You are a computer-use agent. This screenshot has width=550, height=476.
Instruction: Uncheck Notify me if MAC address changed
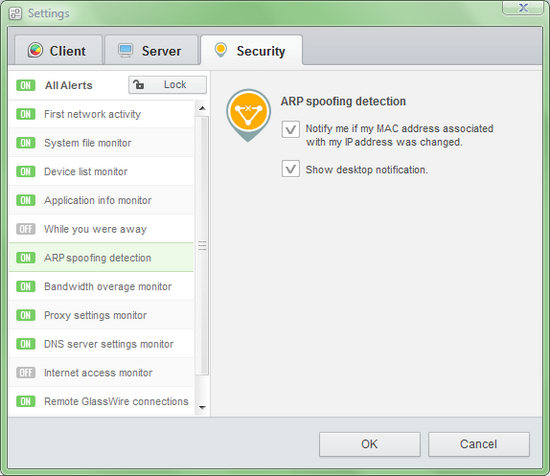290,129
